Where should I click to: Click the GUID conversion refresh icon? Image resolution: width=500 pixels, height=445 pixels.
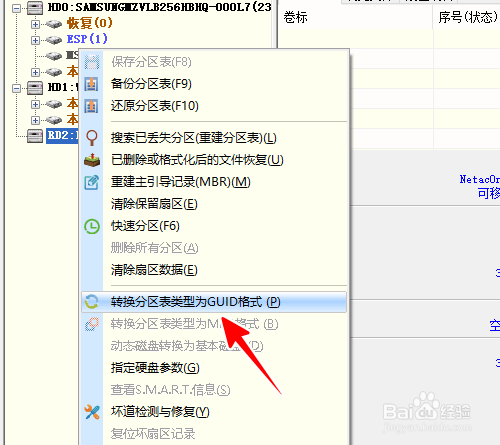pos(92,302)
